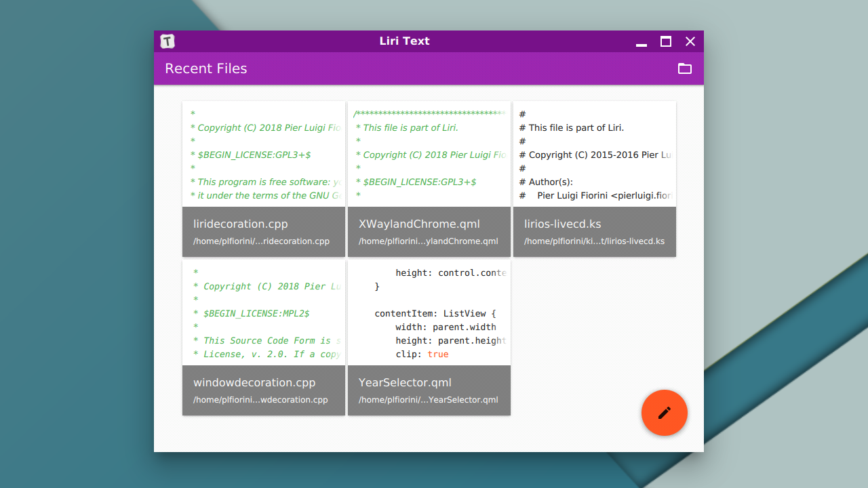Open the windowdecoration.cpp preview thumbnail
The height and width of the screenshot is (488, 868).
click(x=264, y=312)
